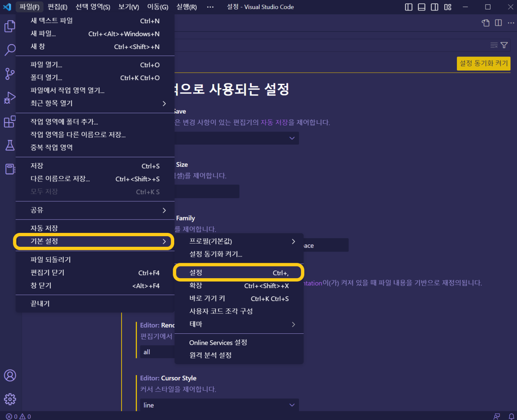Open the notebook view icon in activity bar
517x420 pixels.
tap(10, 169)
